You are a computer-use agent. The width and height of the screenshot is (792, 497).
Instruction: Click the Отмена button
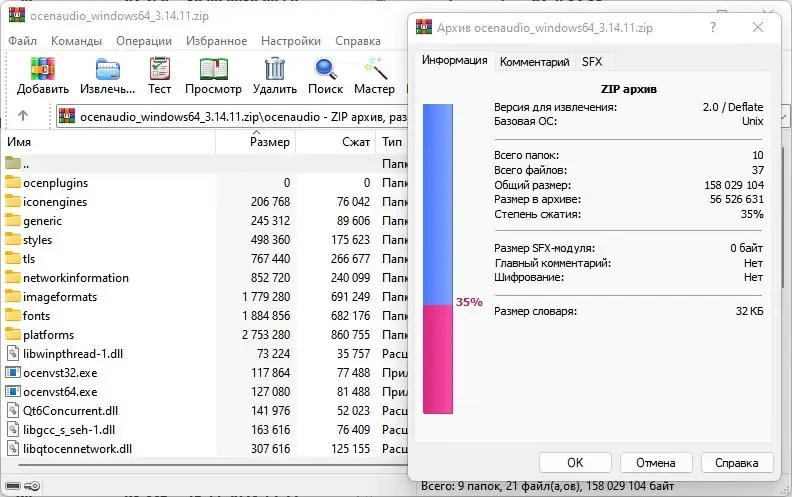[656, 463]
